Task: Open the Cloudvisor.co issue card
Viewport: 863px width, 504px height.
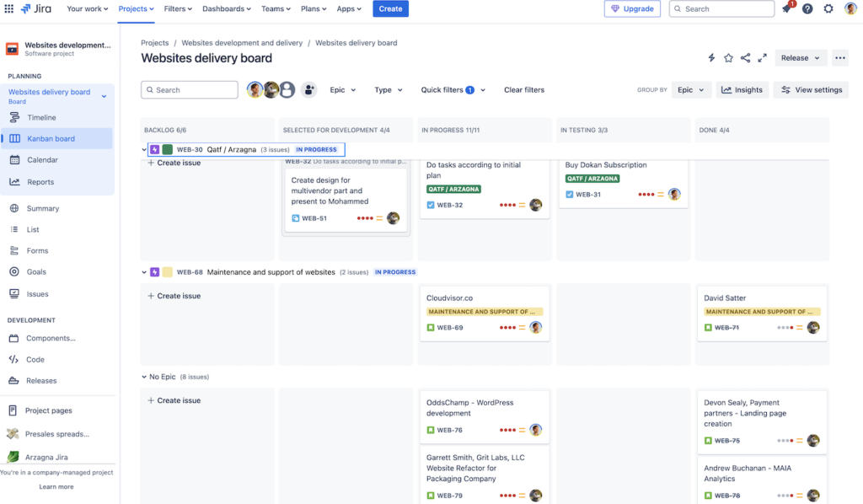Action: [x=485, y=313]
